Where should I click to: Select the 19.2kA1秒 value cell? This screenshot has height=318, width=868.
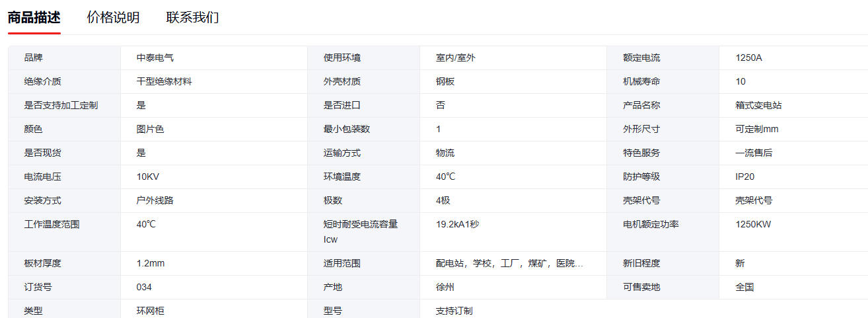coord(457,224)
